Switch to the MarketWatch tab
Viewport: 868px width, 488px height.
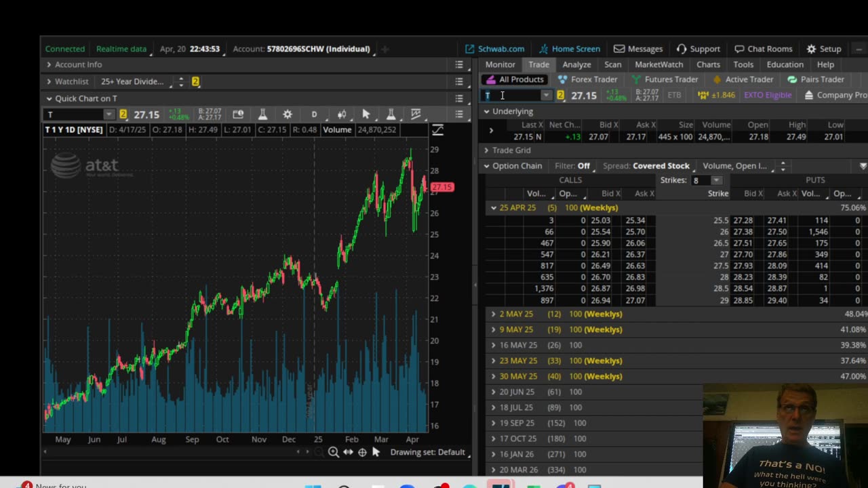(x=659, y=64)
